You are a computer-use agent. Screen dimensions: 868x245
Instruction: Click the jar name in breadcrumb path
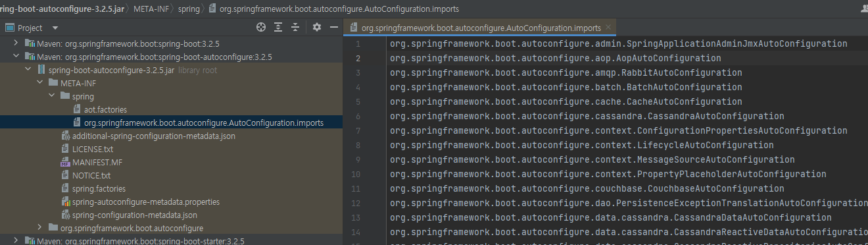62,9
